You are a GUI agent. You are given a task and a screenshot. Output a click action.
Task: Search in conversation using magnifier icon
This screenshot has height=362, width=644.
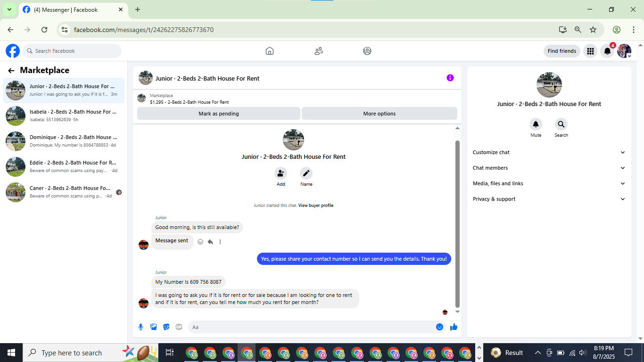pyautogui.click(x=561, y=124)
